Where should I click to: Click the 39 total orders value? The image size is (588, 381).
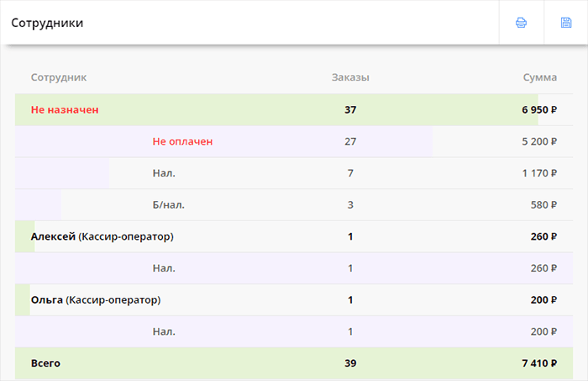pyautogui.click(x=350, y=363)
